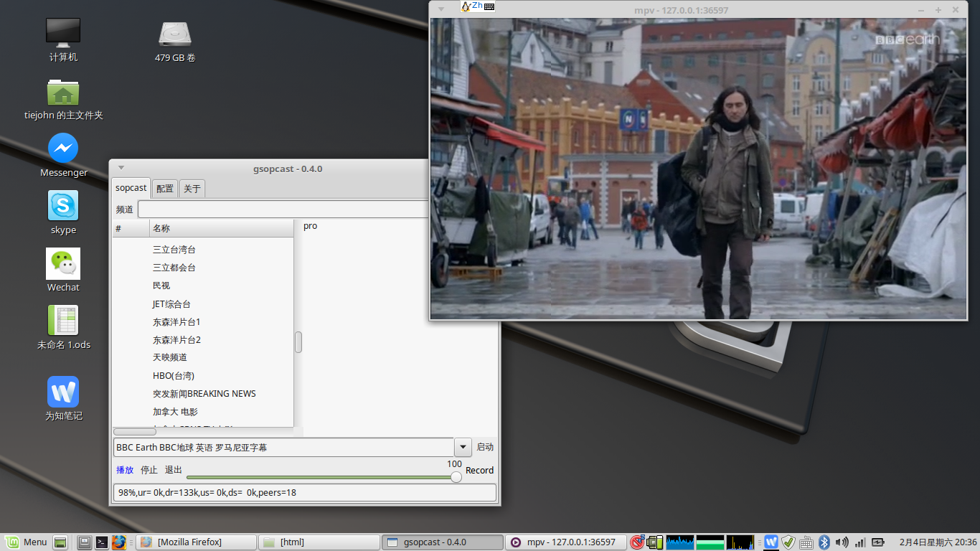The width and height of the screenshot is (980, 551).
Task: Click the status line 98%,ur= 0k,dr=133k
Action: click(x=305, y=493)
